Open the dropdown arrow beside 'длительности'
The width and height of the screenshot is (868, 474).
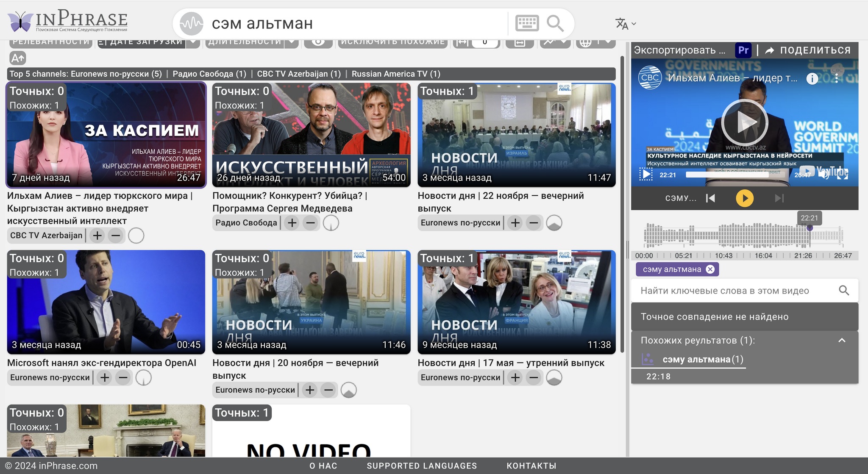coord(292,42)
